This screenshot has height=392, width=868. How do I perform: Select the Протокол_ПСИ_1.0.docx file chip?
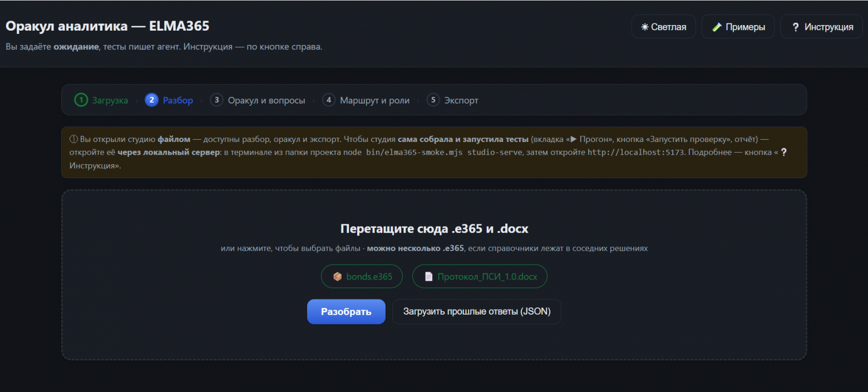click(x=480, y=276)
